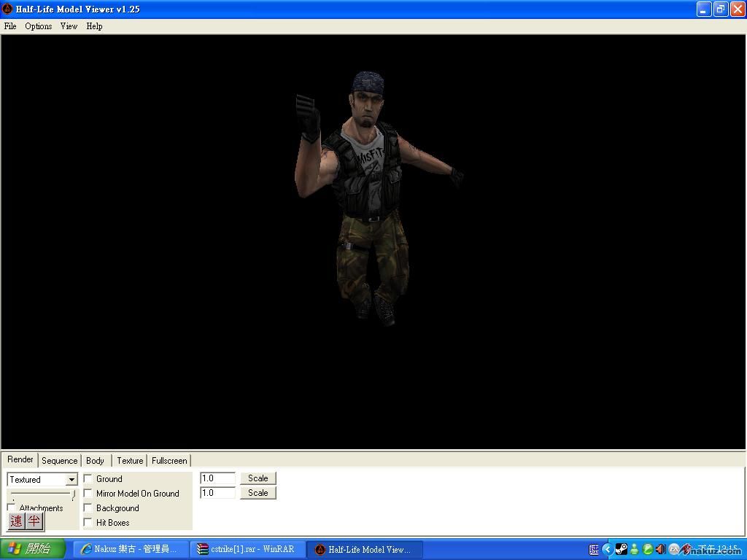Click the 半 half-width mode button
The width and height of the screenshot is (747, 560).
point(34,521)
